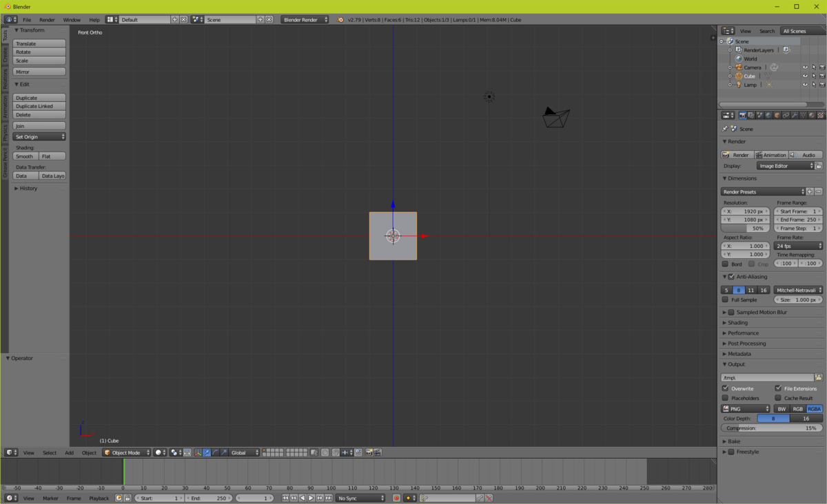Enable the Cache Result checkbox
The image size is (827, 504).
pos(778,398)
